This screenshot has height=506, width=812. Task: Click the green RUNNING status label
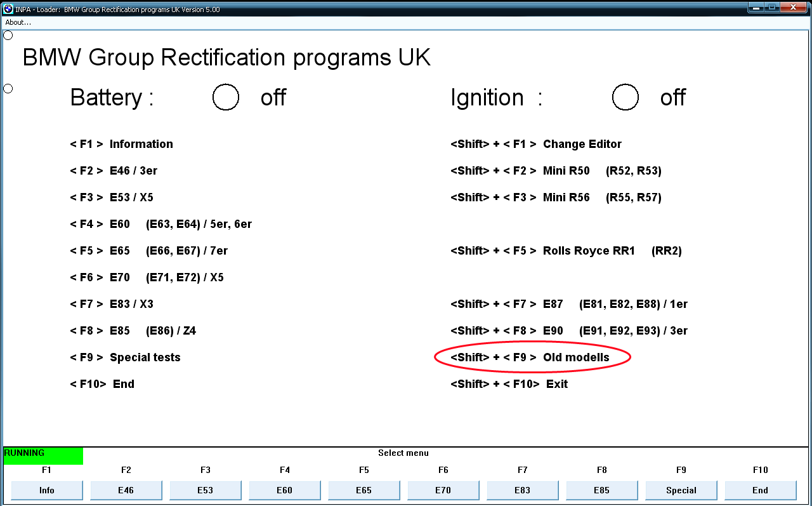(x=43, y=456)
